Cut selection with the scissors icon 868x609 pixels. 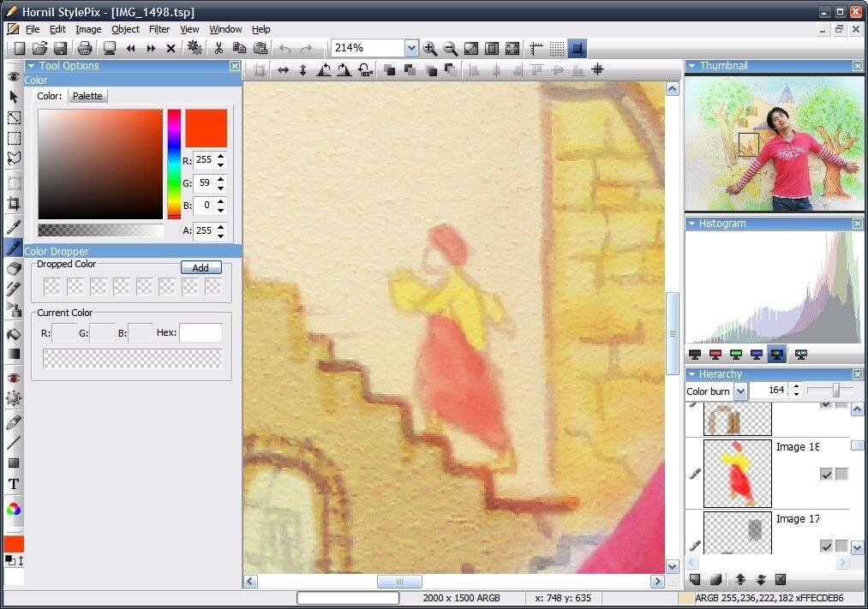coord(218,49)
